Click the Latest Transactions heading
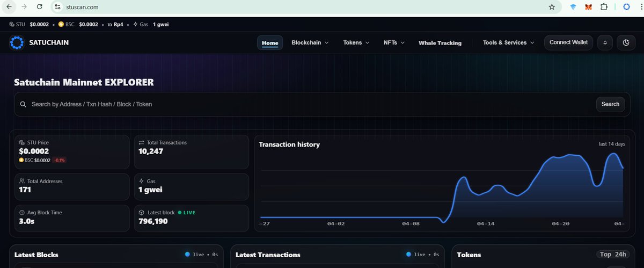The image size is (644, 268). pyautogui.click(x=268, y=255)
